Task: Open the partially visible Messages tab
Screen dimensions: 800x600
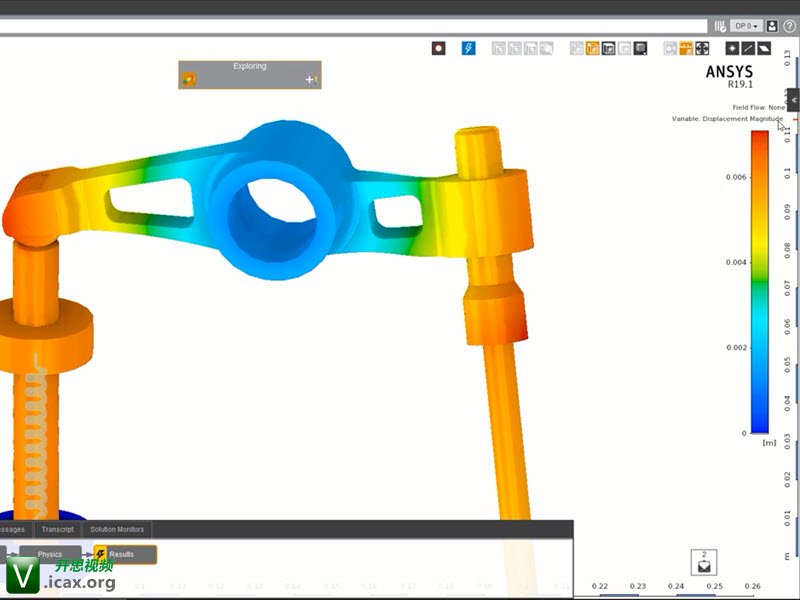Action: pyautogui.click(x=13, y=529)
